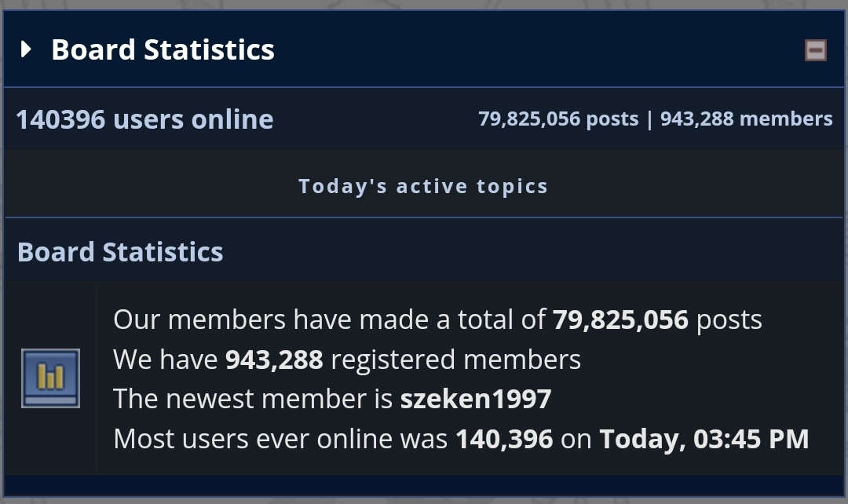
Task: Click the 79,825,056 posts summary text
Action: 558,119
